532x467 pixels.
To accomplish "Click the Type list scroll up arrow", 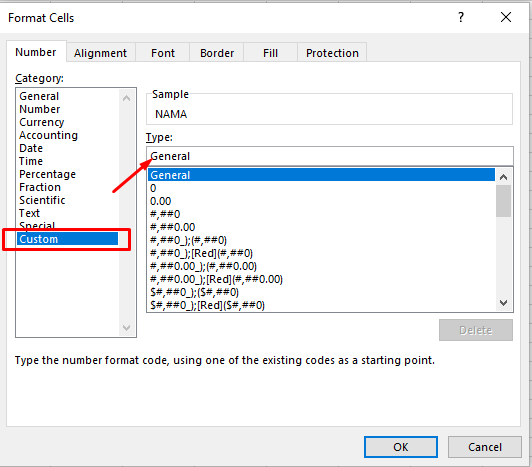I will tap(504, 177).
